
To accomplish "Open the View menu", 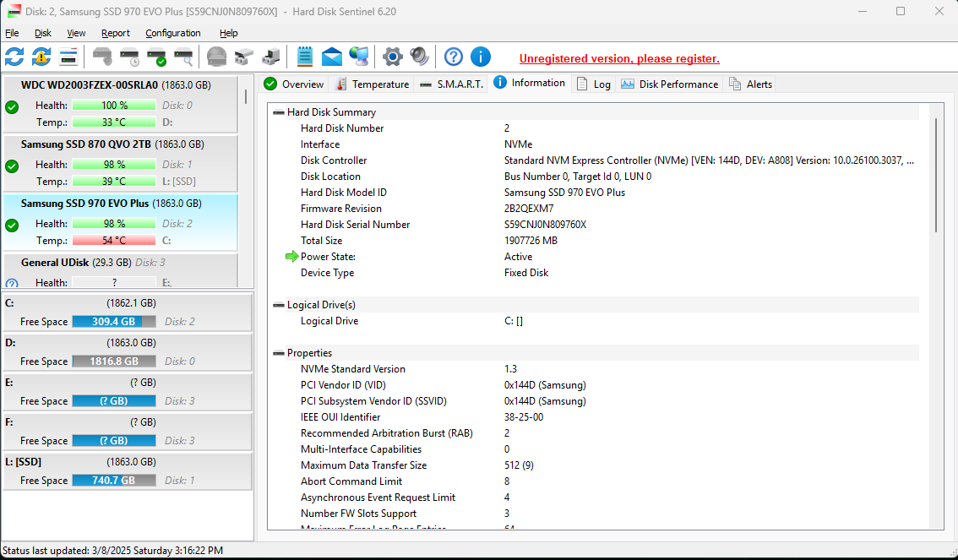I will [76, 33].
